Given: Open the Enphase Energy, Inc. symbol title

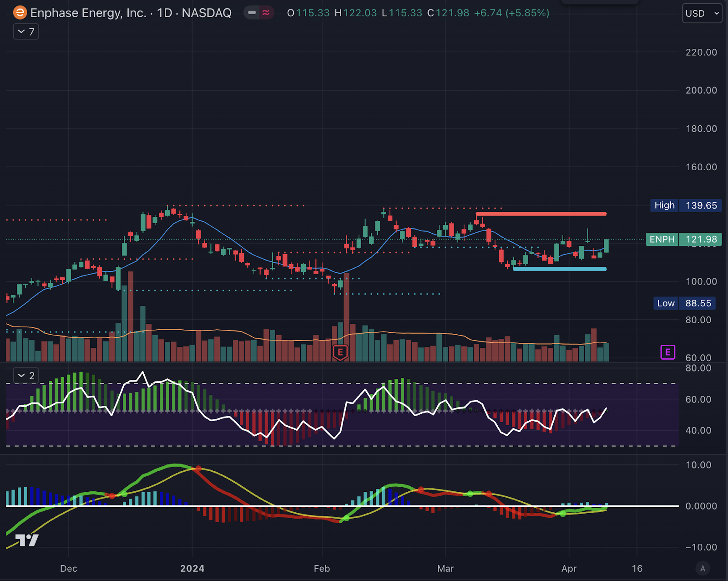Looking at the screenshot, I should tap(131, 13).
